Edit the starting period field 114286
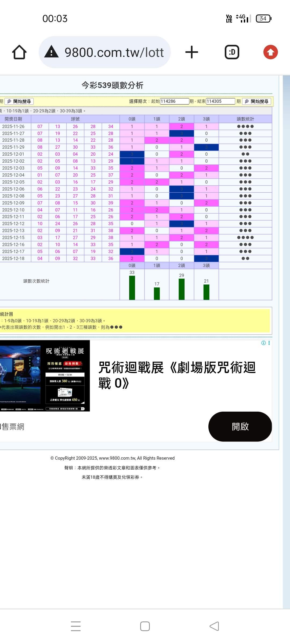 [x=175, y=101]
